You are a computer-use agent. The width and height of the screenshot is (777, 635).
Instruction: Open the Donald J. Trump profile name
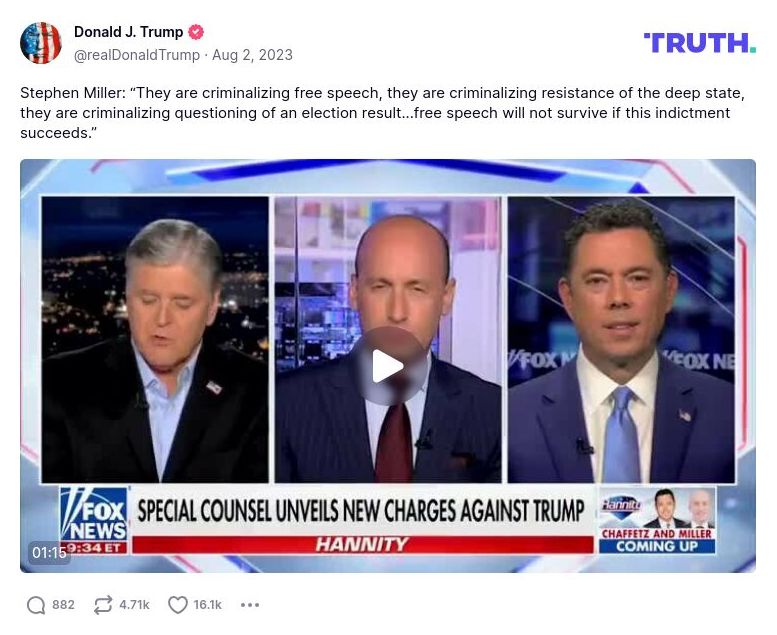tap(129, 32)
